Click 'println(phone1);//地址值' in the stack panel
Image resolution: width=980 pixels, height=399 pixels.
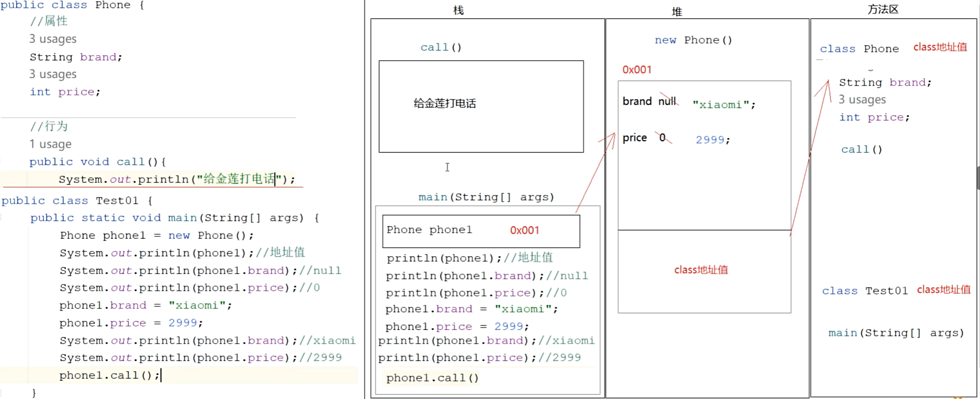point(470,258)
